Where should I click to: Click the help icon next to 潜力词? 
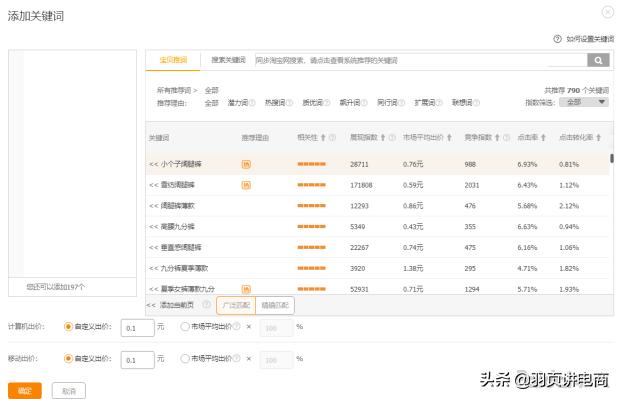pos(252,103)
